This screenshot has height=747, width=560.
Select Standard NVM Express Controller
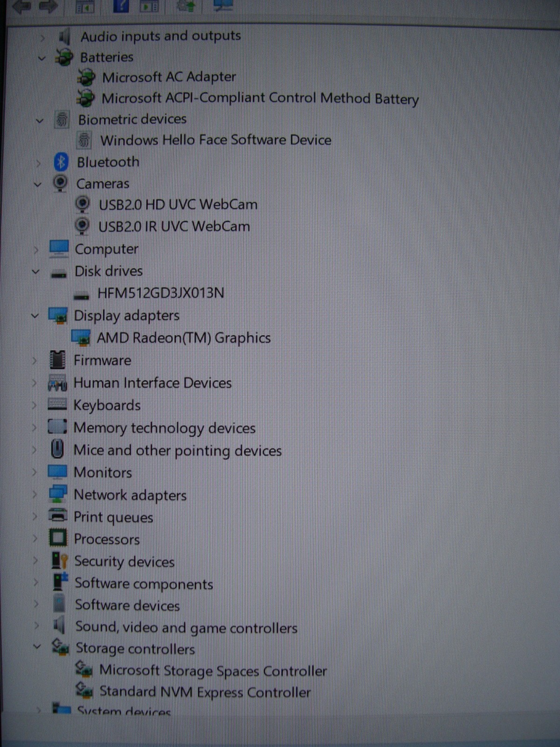(205, 692)
